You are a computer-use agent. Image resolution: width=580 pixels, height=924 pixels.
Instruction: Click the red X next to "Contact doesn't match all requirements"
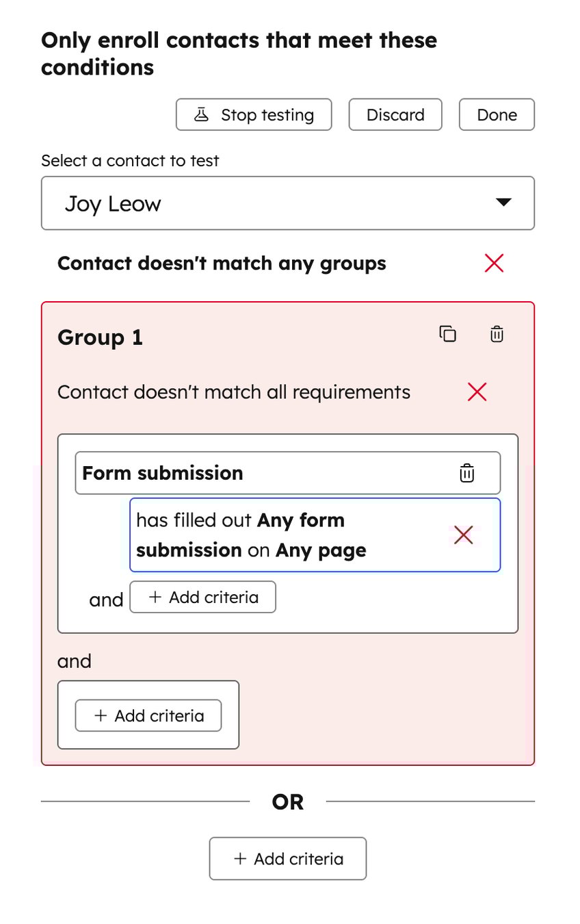(477, 392)
